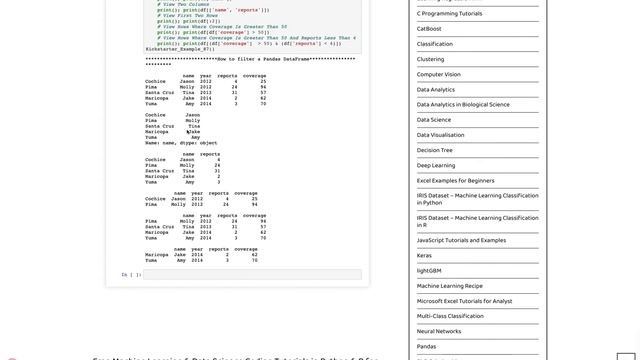The height and width of the screenshot is (360, 640).
Task: Open IRIS Dataset Classification in Python link
Action: pyautogui.click(x=478, y=199)
